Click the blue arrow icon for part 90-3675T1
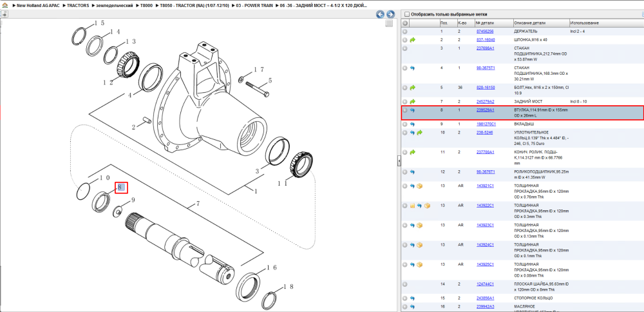 (x=412, y=68)
